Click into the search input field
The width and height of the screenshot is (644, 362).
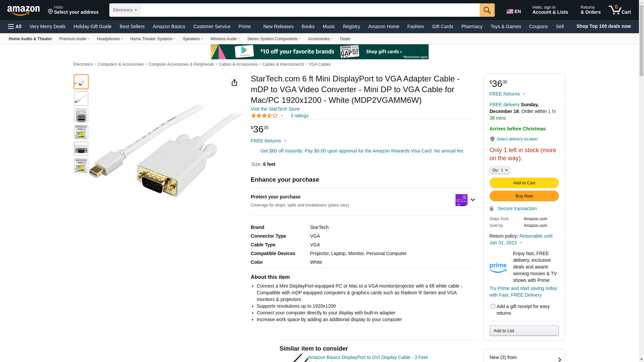[310, 10]
